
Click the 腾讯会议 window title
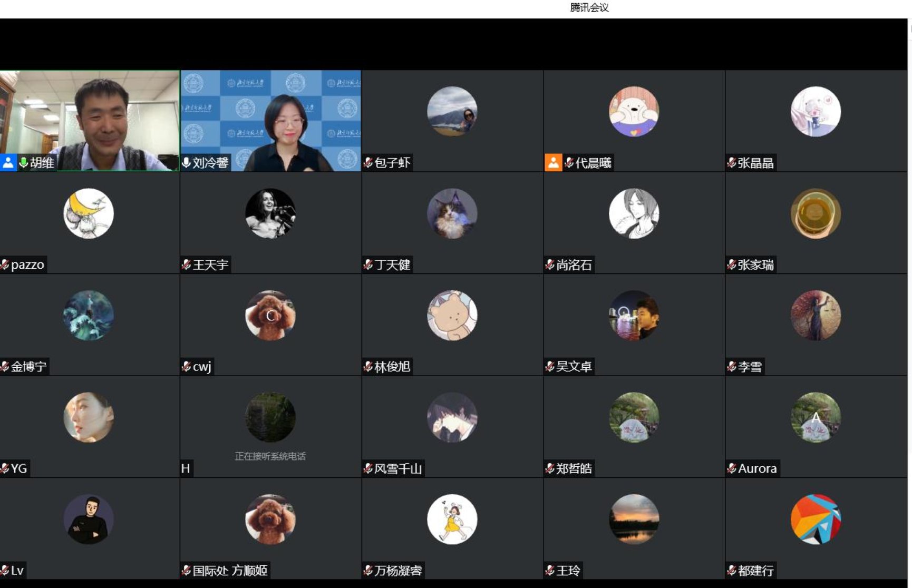(x=589, y=7)
